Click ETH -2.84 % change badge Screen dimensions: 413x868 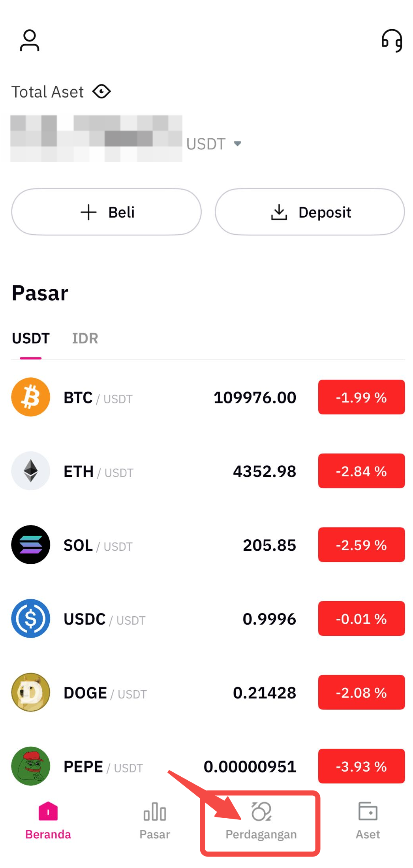click(361, 471)
